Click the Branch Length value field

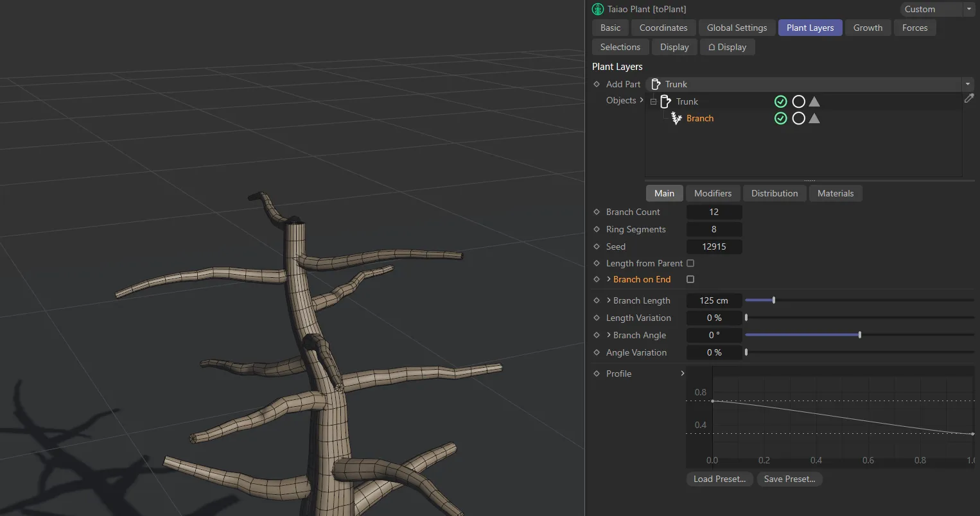(714, 300)
